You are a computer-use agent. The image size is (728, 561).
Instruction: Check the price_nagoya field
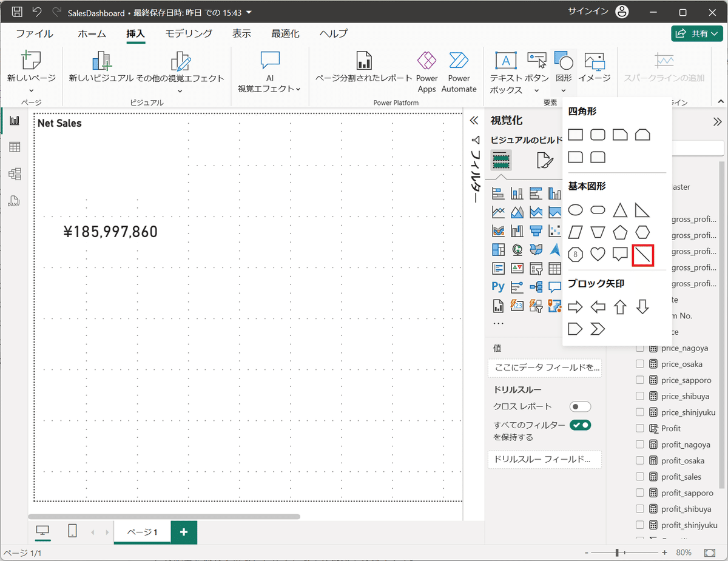click(639, 348)
